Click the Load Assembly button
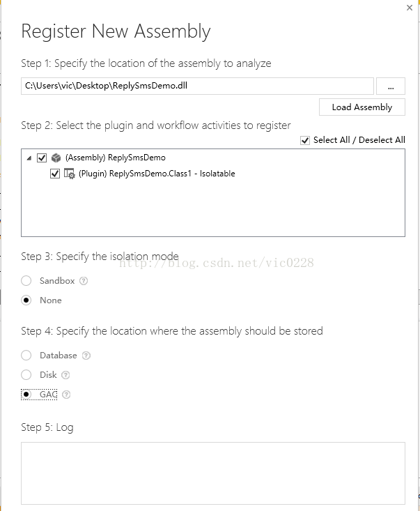The width and height of the screenshot is (420, 511). (362, 107)
